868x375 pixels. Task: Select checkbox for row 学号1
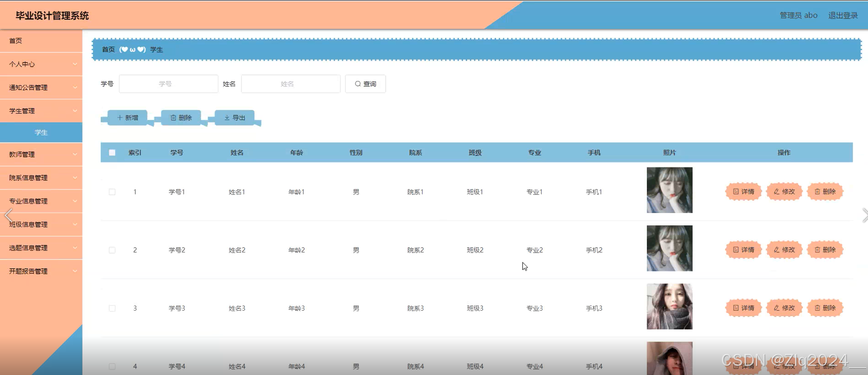(112, 192)
